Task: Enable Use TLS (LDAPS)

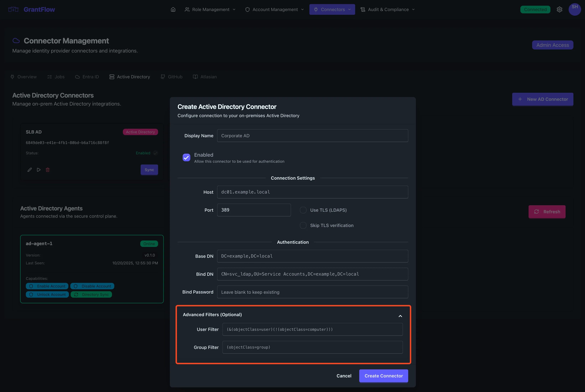Action: [303, 210]
